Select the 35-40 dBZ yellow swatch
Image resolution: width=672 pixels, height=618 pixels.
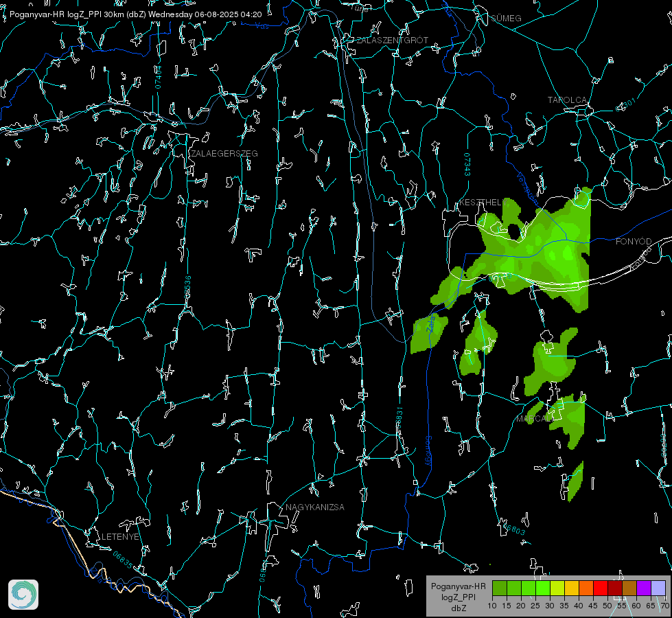click(x=572, y=588)
